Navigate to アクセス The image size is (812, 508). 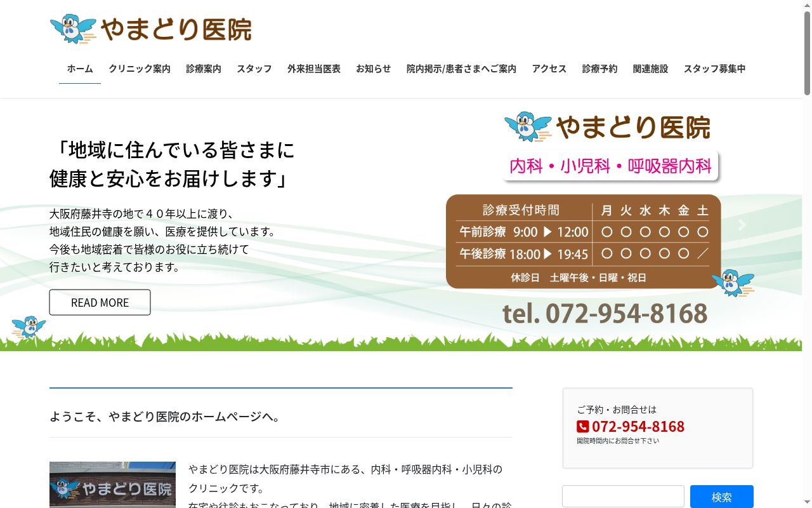click(549, 69)
